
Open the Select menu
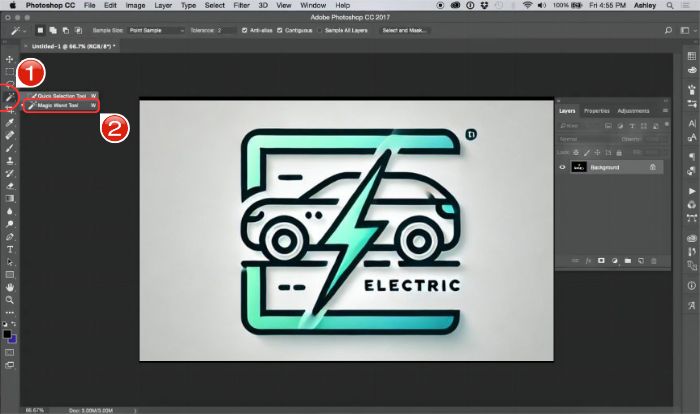click(215, 5)
